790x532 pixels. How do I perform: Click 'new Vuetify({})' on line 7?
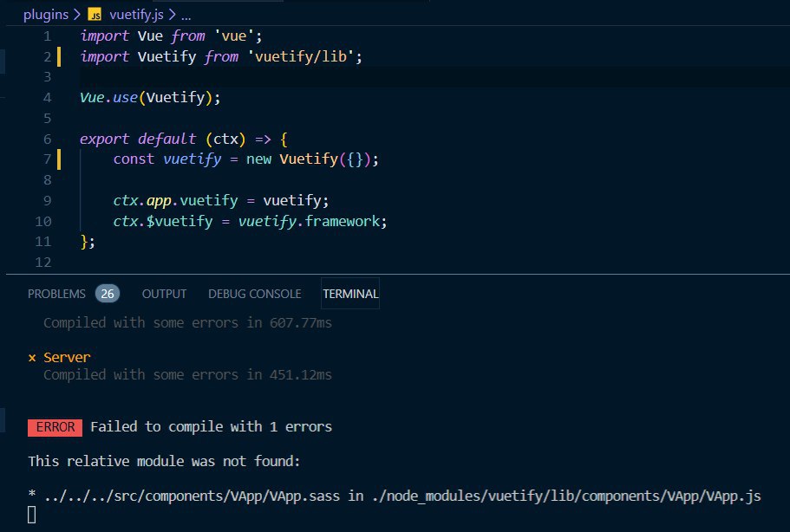click(309, 159)
